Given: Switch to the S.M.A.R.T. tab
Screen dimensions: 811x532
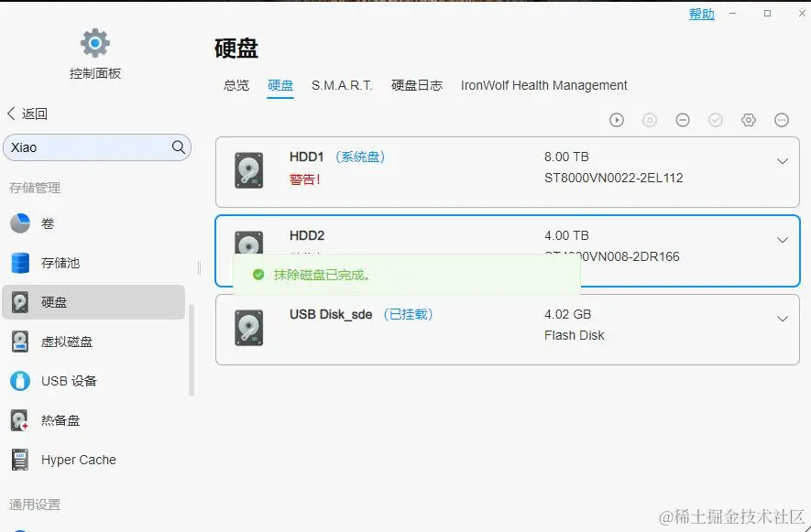Looking at the screenshot, I should (x=341, y=84).
